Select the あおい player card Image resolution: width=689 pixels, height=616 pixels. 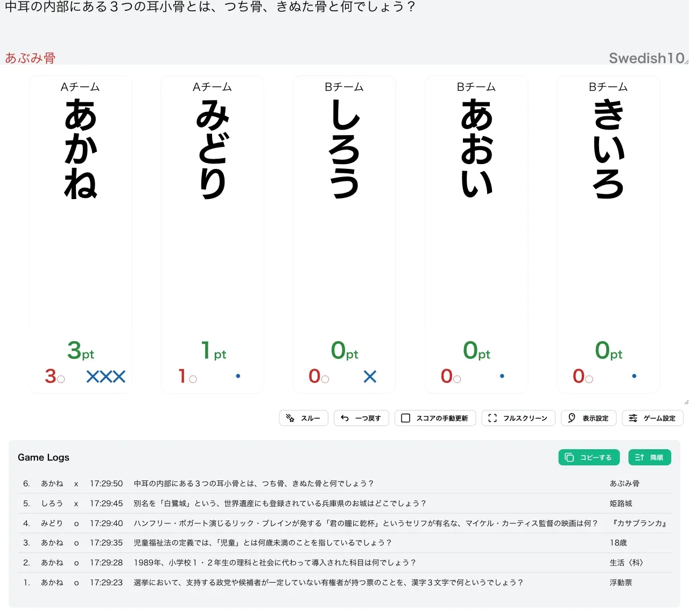pyautogui.click(x=476, y=235)
